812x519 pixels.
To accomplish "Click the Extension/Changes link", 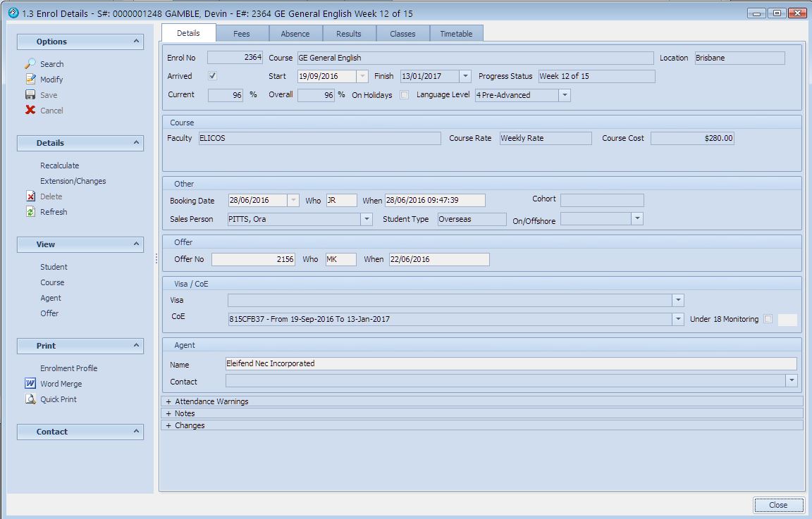I will pyautogui.click(x=73, y=181).
